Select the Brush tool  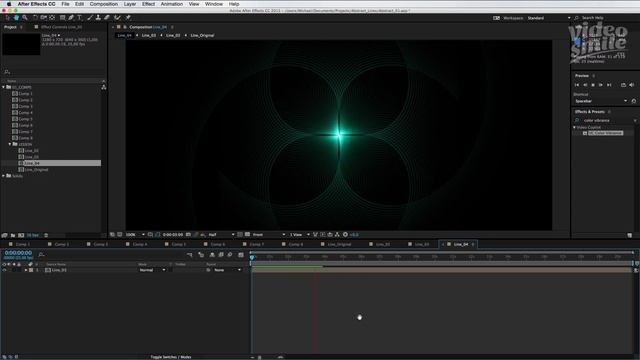90,18
